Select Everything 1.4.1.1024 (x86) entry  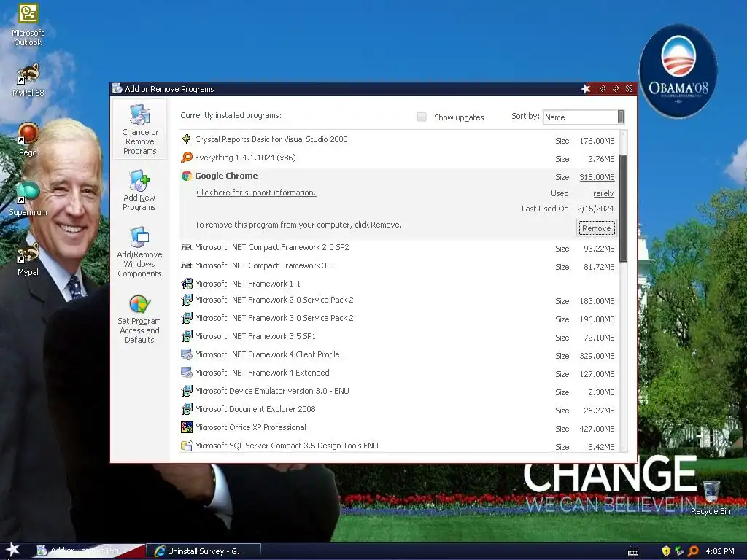click(399, 157)
